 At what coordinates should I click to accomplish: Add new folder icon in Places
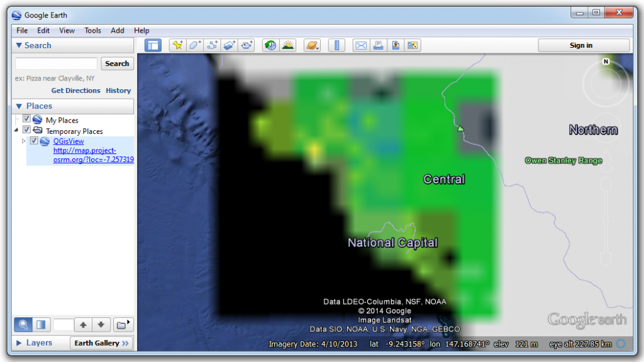pos(123,325)
